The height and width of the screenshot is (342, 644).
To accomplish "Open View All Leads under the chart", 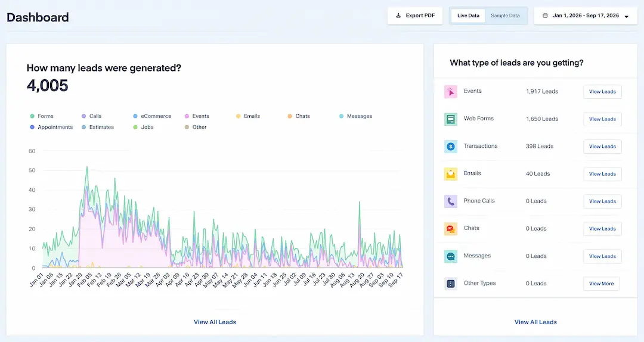I will [215, 322].
